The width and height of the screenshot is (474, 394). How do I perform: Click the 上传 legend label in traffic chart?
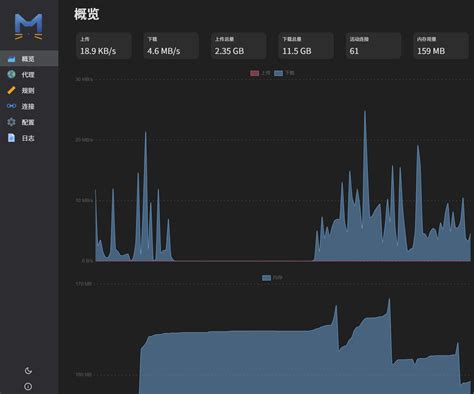(x=266, y=73)
